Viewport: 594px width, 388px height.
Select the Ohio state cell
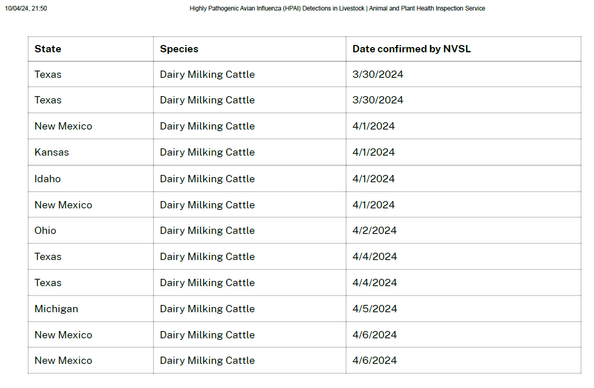coord(91,230)
